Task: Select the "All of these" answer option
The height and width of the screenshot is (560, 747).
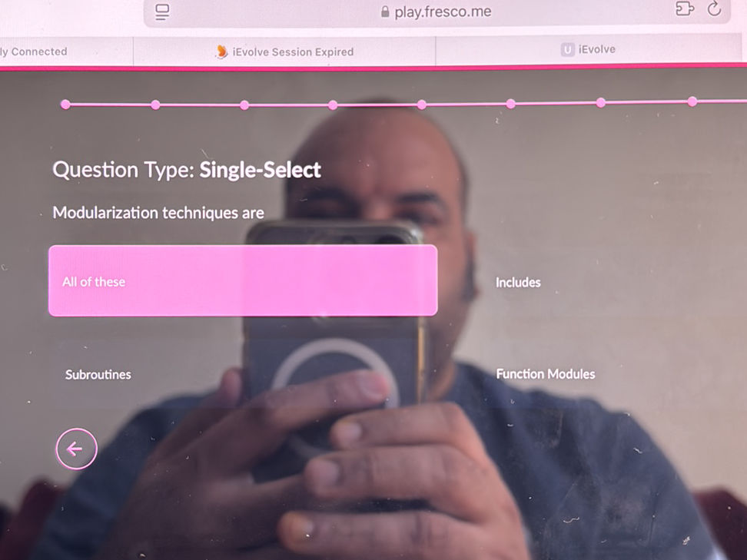Action: [243, 280]
